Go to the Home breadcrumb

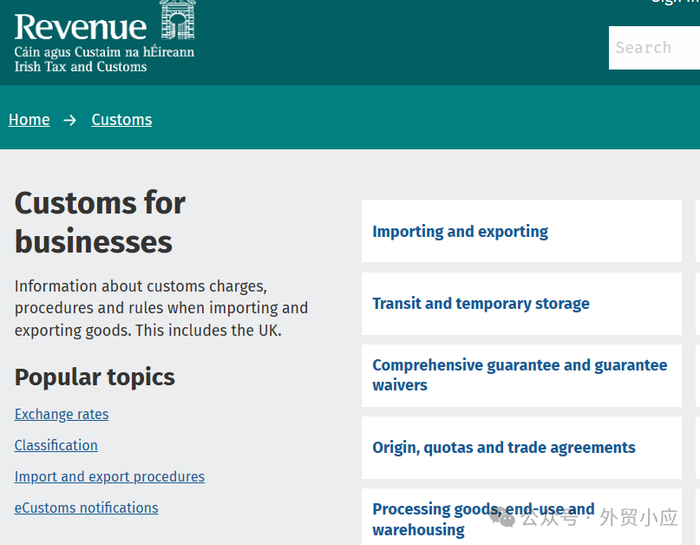pos(29,120)
